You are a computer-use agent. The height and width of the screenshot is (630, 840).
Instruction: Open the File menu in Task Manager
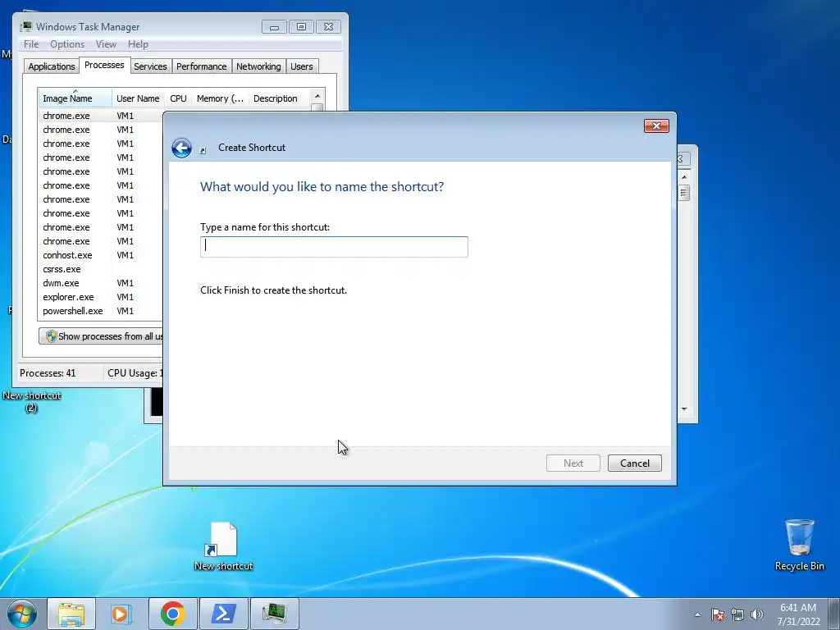[31, 44]
